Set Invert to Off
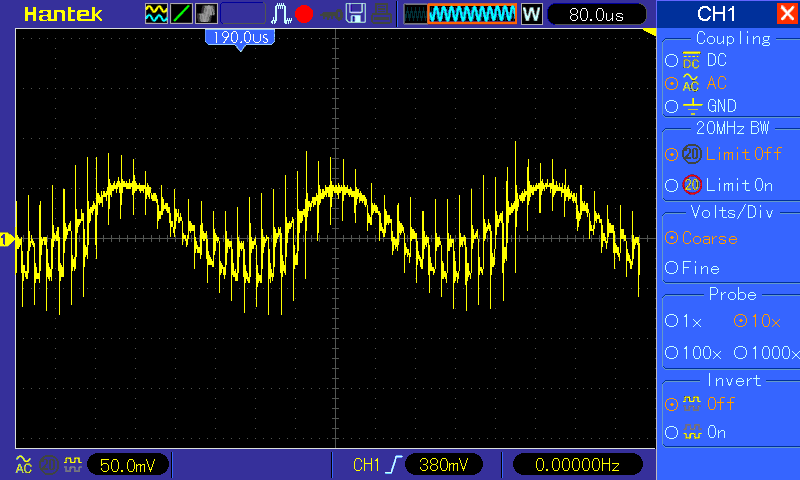Image resolution: width=800 pixels, height=480 pixels. click(700, 404)
